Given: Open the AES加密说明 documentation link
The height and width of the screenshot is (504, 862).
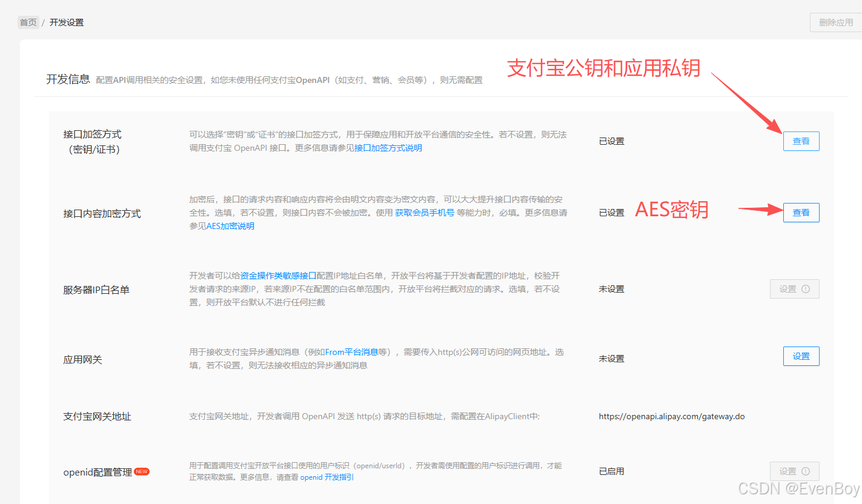Looking at the screenshot, I should point(229,226).
